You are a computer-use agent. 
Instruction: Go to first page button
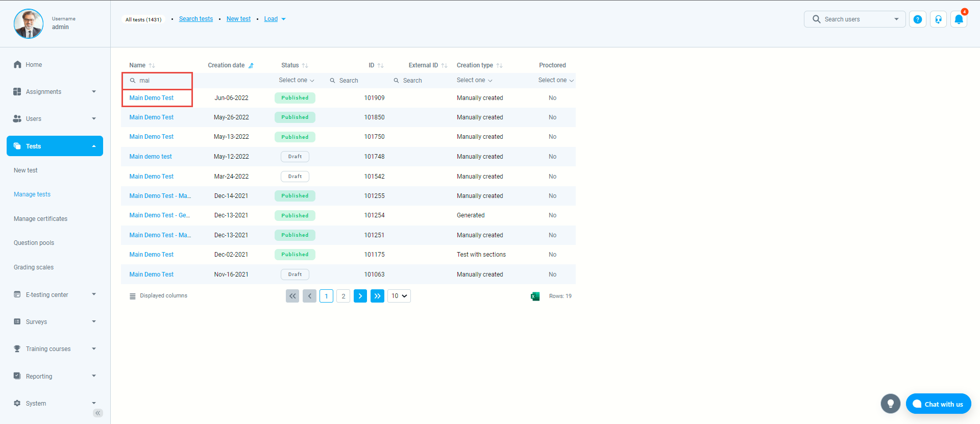pyautogui.click(x=292, y=296)
